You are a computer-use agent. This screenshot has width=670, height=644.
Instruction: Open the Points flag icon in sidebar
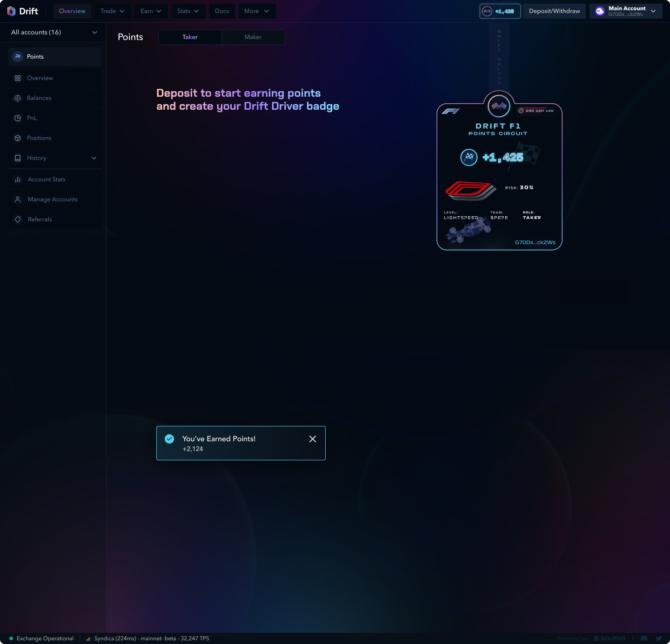click(x=18, y=56)
